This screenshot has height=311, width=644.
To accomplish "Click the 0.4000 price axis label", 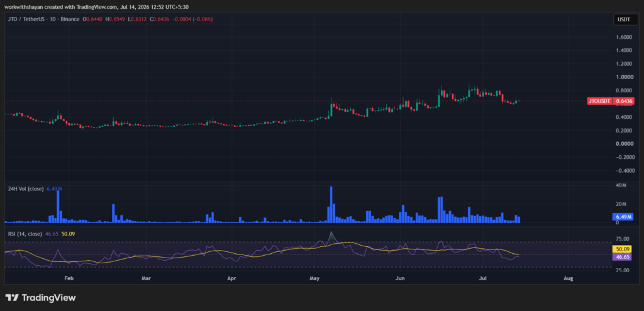I will pyautogui.click(x=623, y=117).
